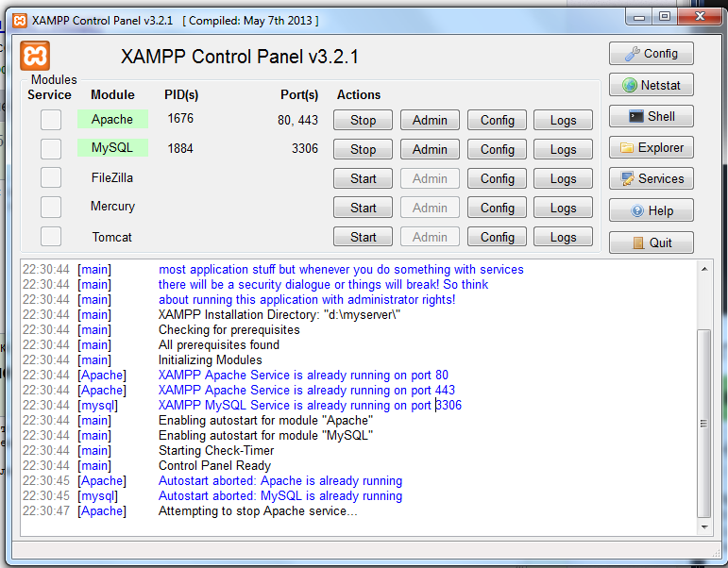728x568 pixels.
Task: Click log line 'XAMPP Installation Directory'
Action: pyautogui.click(x=279, y=314)
